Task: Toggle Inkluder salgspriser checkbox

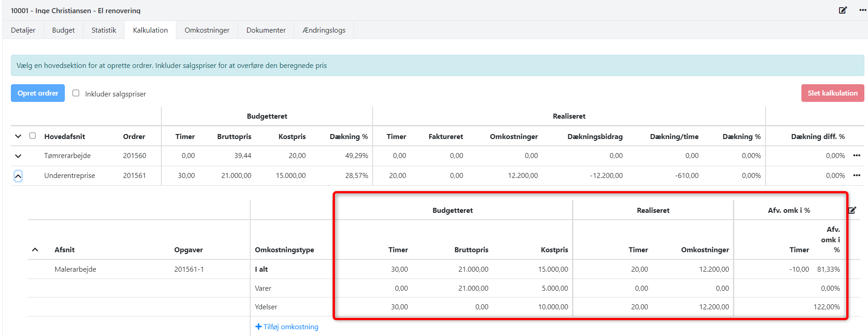Action: 76,93
